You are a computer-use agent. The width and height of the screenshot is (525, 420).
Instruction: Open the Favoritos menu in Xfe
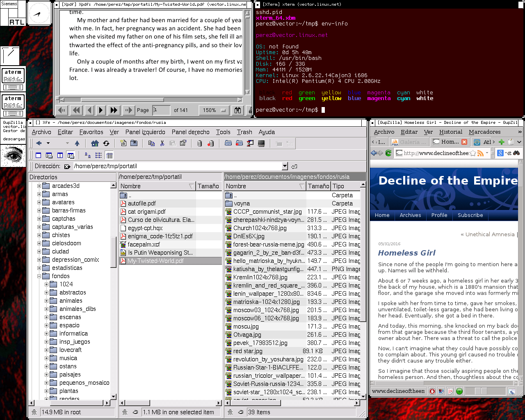pos(91,132)
